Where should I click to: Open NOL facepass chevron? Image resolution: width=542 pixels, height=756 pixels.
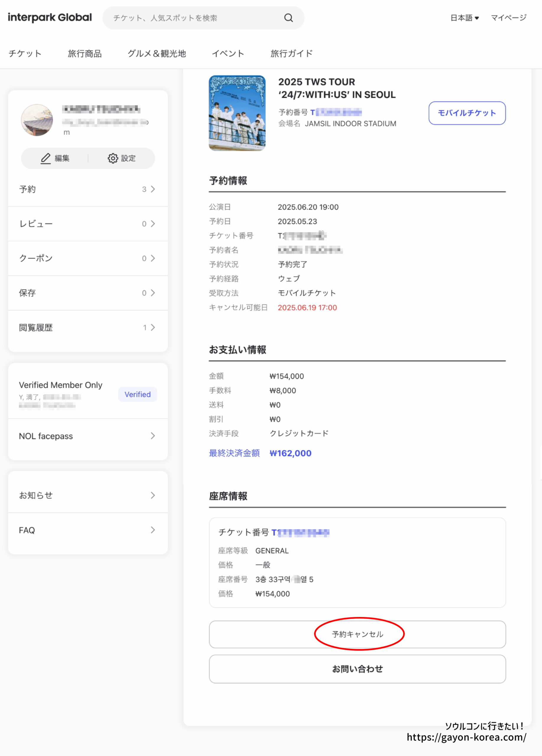[x=153, y=436]
